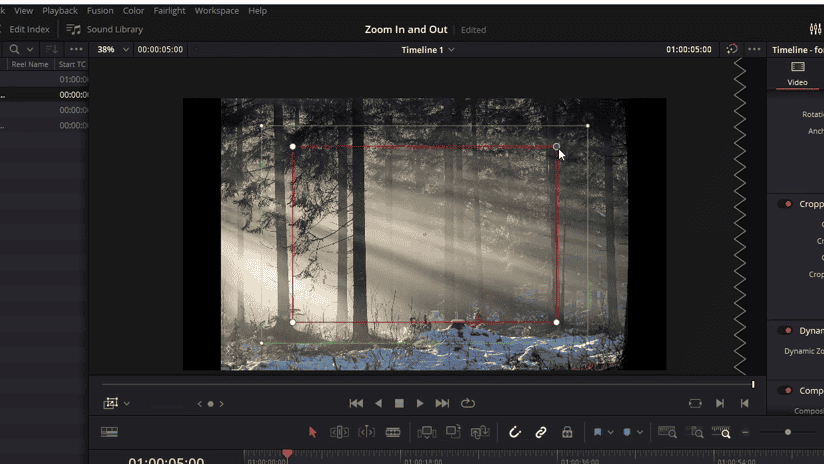Open the Playback menu
Image resolution: width=824 pixels, height=464 pixels.
[60, 11]
